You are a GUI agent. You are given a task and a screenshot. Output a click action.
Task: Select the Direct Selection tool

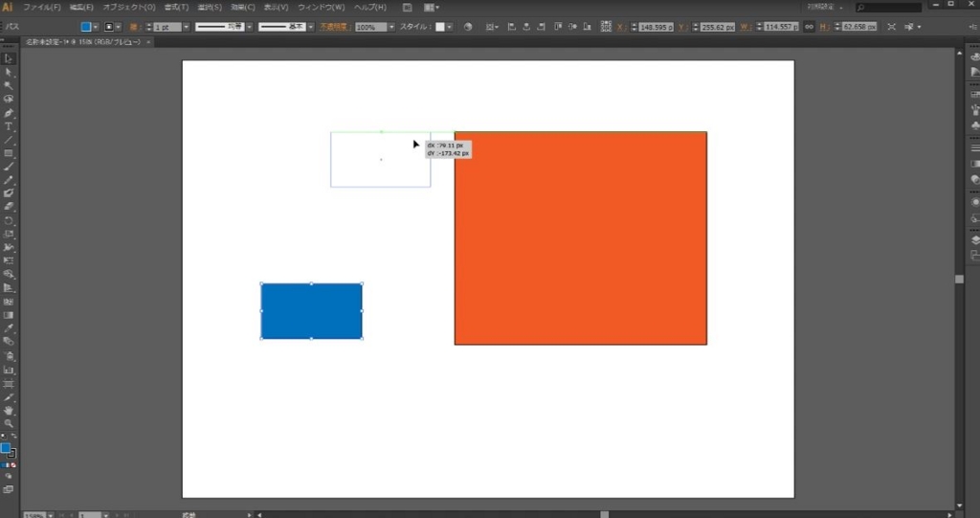click(9, 73)
